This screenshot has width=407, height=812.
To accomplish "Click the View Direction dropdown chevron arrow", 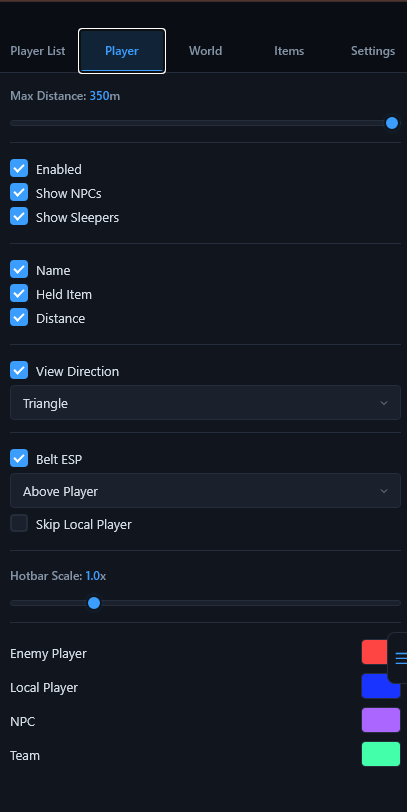I will point(384,403).
